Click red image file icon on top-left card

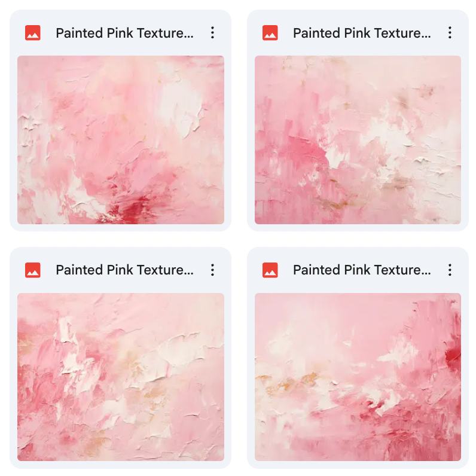[33, 32]
